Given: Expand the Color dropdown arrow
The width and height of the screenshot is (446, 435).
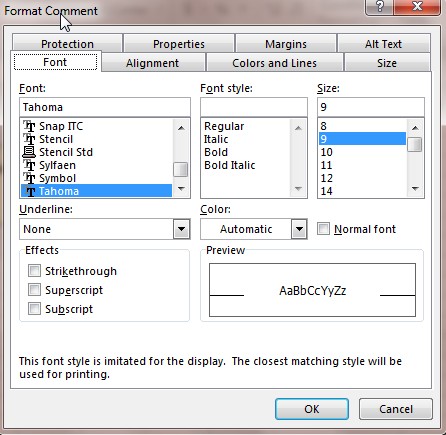Looking at the screenshot, I should click(x=299, y=229).
